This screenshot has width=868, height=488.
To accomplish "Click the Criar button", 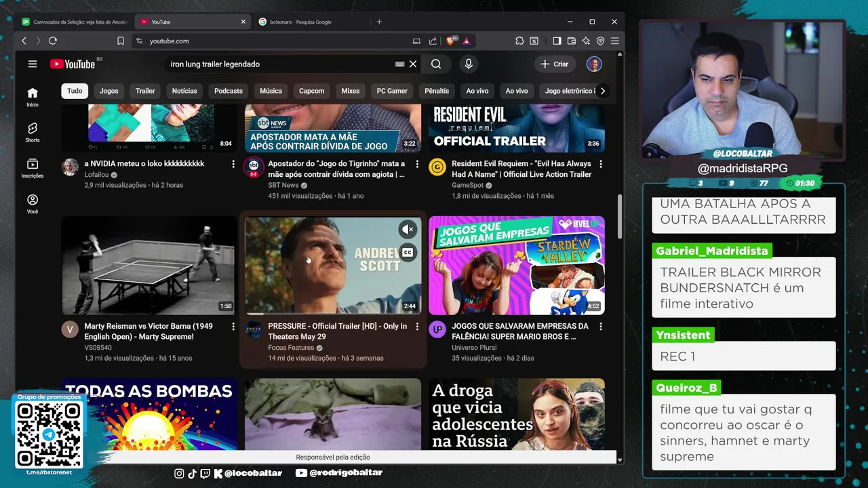I will [554, 64].
